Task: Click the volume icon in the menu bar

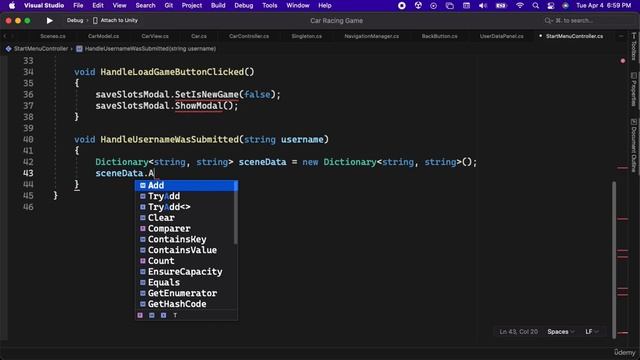Action: (482, 6)
